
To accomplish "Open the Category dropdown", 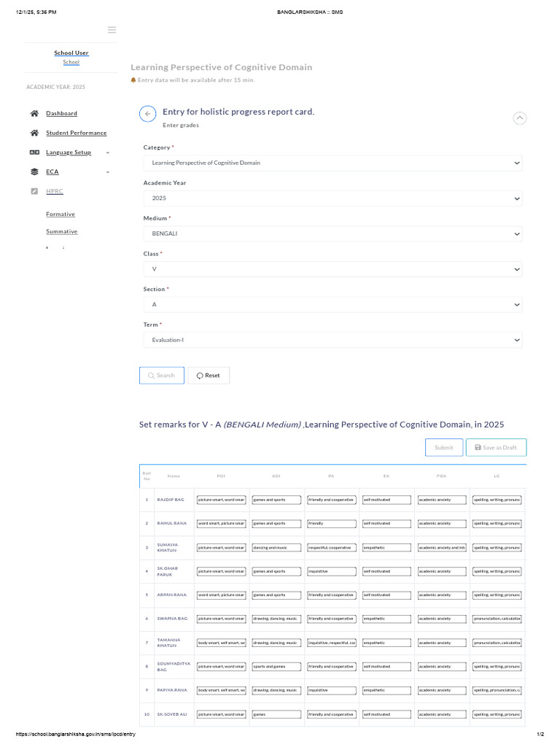I will [332, 163].
